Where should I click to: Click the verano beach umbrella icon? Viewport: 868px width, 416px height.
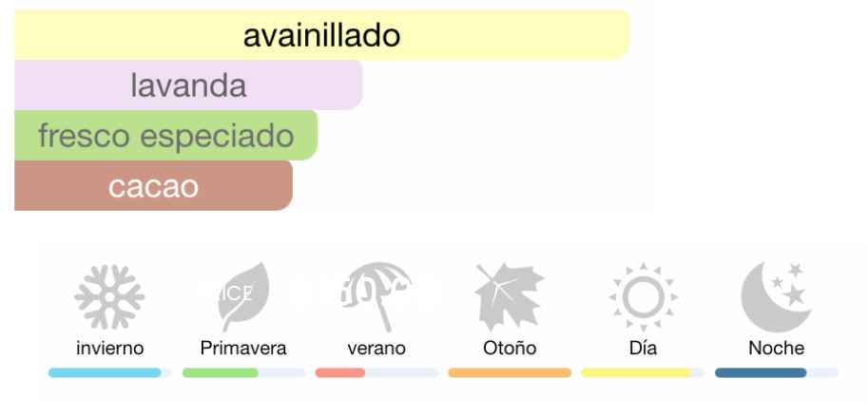(x=376, y=296)
